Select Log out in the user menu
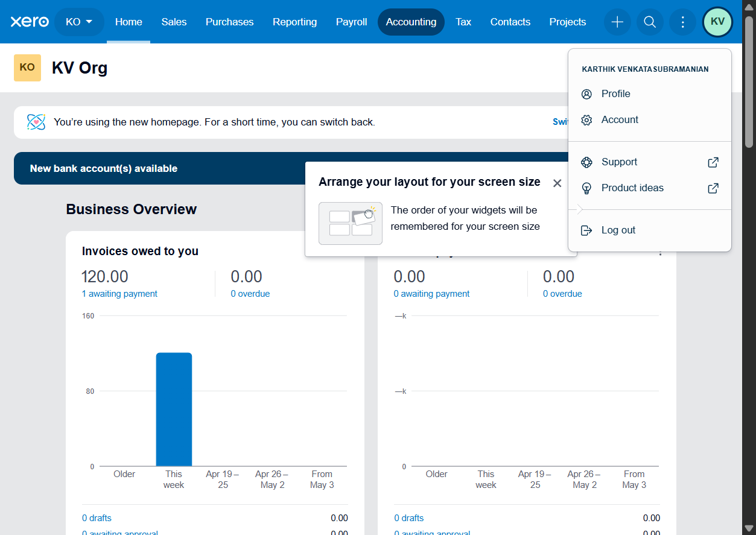Image resolution: width=756 pixels, height=535 pixels. pos(650,230)
